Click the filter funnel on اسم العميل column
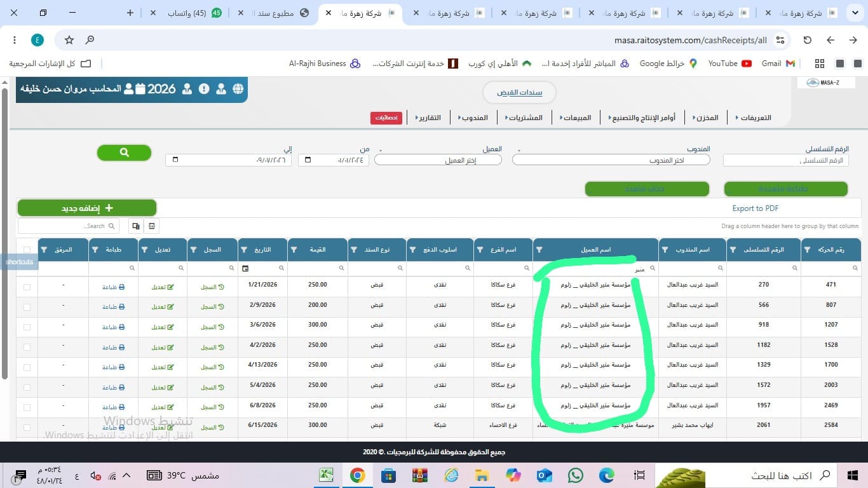The height and width of the screenshot is (488, 868). [538, 250]
